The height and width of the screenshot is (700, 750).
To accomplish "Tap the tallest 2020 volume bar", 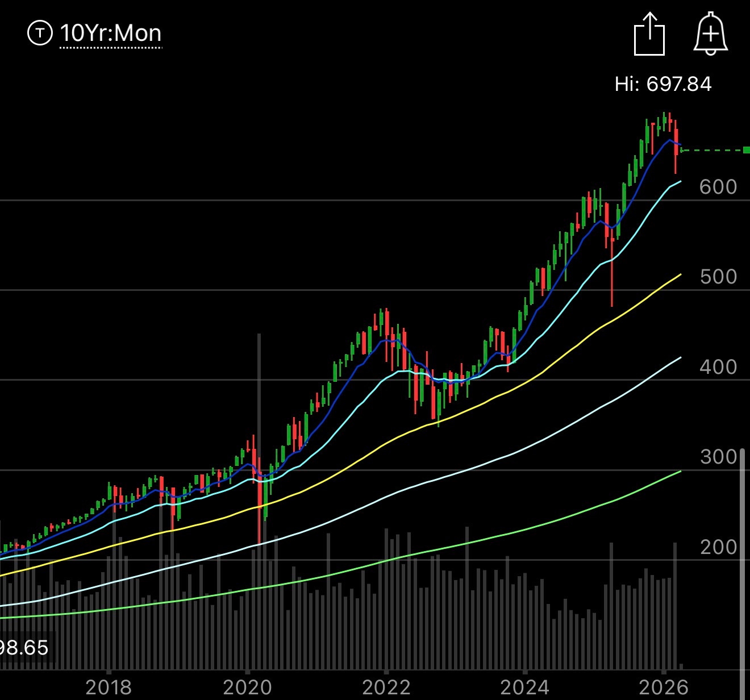I will point(259,501).
